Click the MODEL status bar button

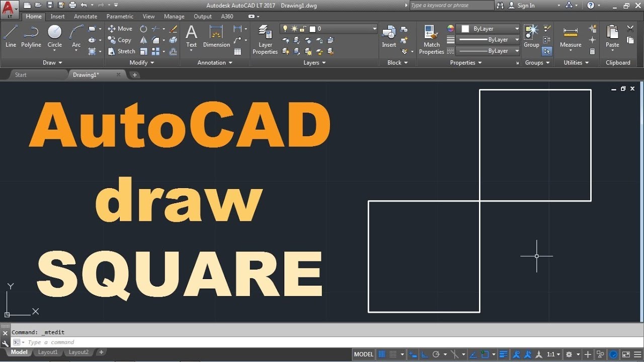[x=364, y=354]
